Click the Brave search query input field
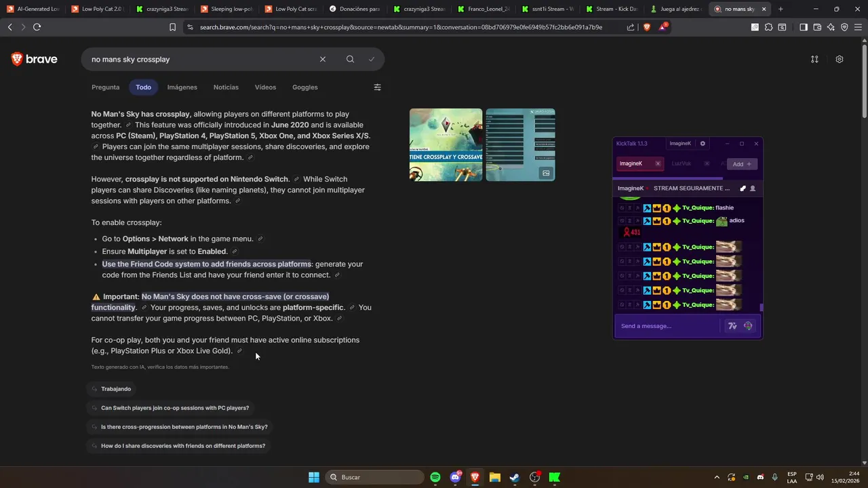Screen dimensions: 868x488 tap(202, 59)
